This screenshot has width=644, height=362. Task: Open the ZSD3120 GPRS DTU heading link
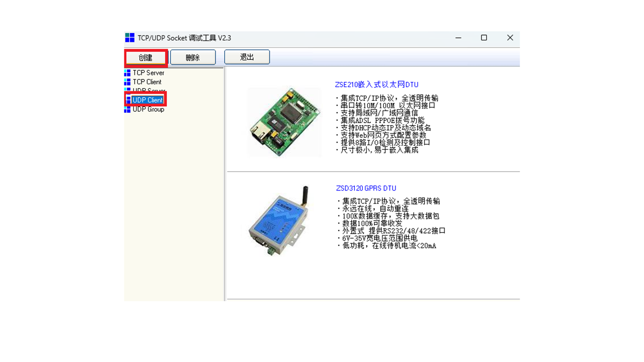coord(366,188)
